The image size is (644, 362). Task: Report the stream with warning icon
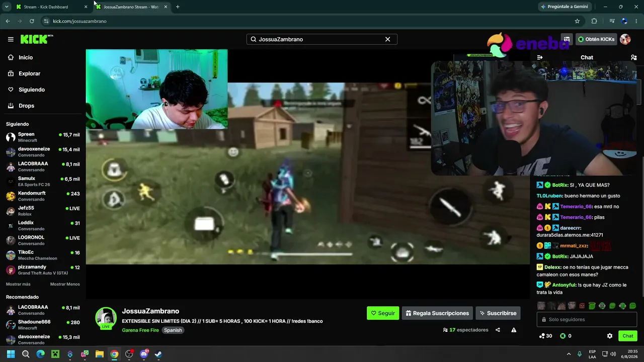(514, 330)
